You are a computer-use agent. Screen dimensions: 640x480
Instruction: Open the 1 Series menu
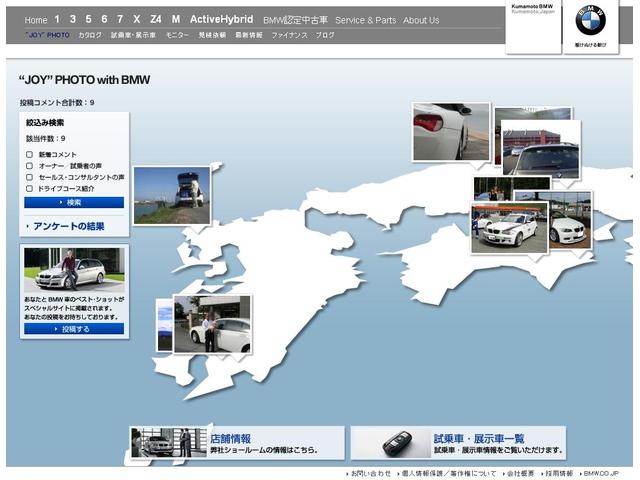pyautogui.click(x=57, y=19)
